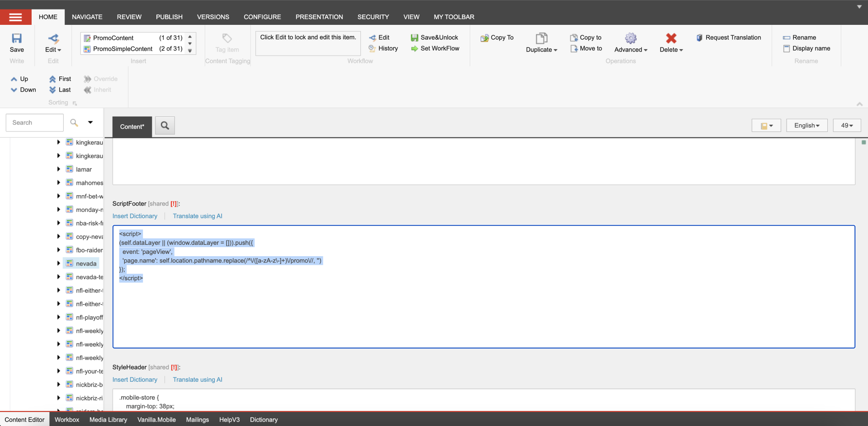Click Insert Dictionary under StyleHeader
The height and width of the screenshot is (426, 868).
pyautogui.click(x=135, y=379)
